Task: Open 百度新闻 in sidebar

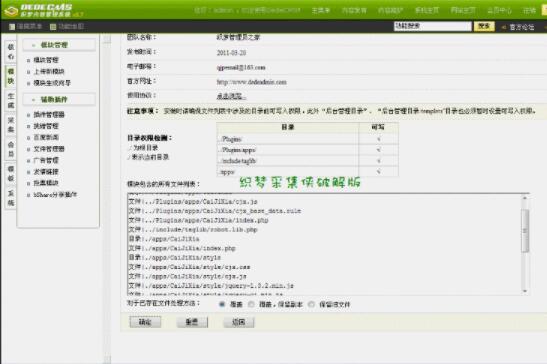Action: click(x=46, y=138)
